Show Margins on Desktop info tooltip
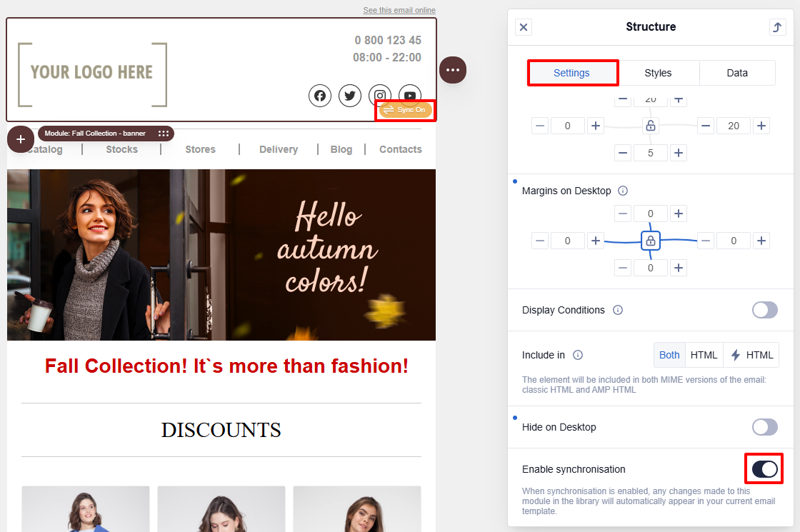This screenshot has width=800, height=532. tap(623, 191)
